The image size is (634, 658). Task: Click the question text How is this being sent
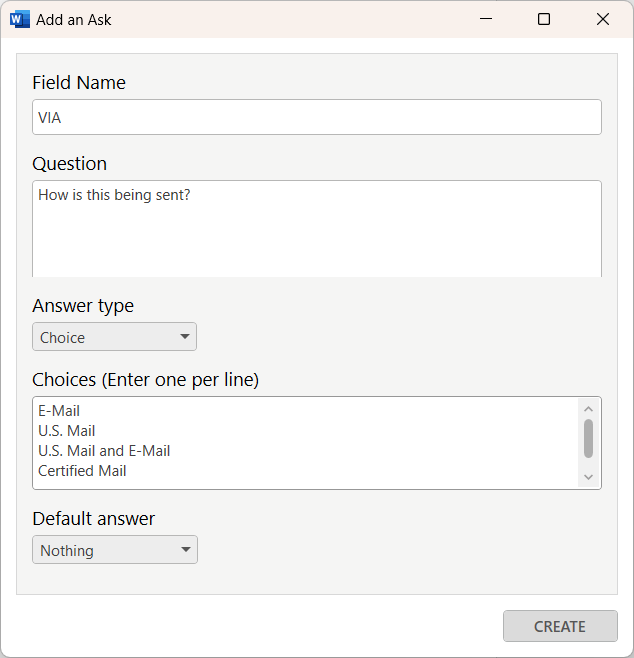click(114, 195)
